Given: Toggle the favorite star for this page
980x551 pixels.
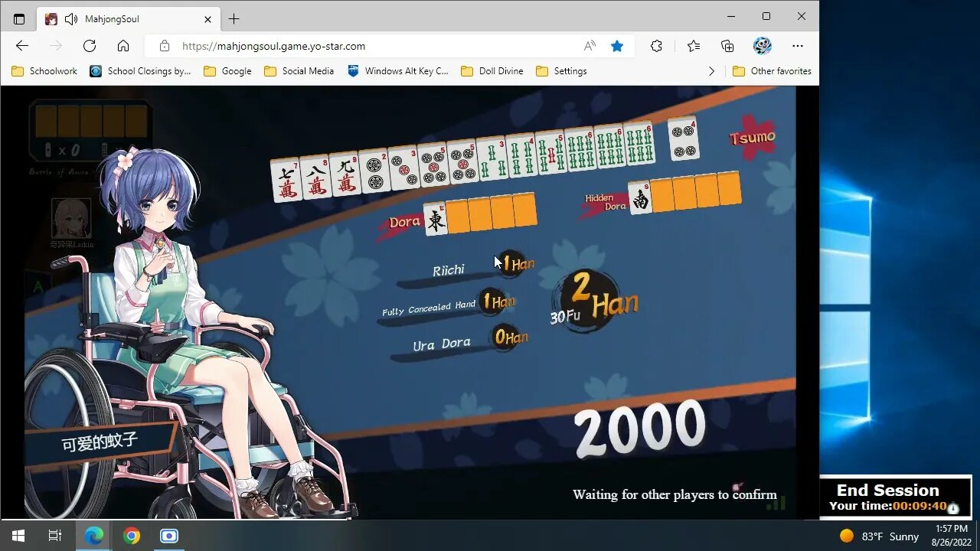Looking at the screenshot, I should (617, 46).
